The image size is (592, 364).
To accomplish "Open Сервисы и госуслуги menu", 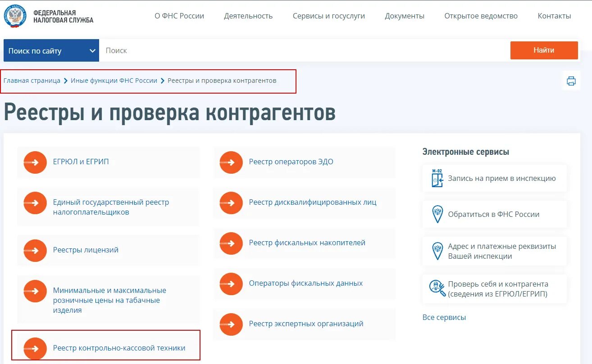I will point(329,16).
